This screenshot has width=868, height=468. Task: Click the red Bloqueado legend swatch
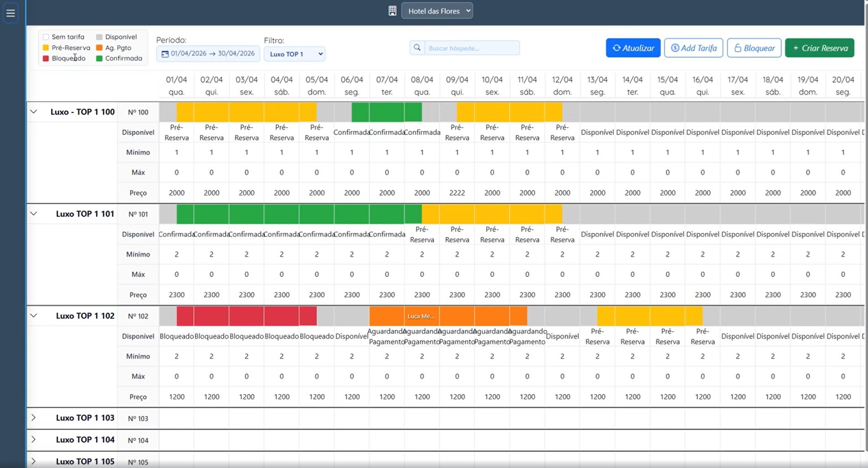coord(46,58)
